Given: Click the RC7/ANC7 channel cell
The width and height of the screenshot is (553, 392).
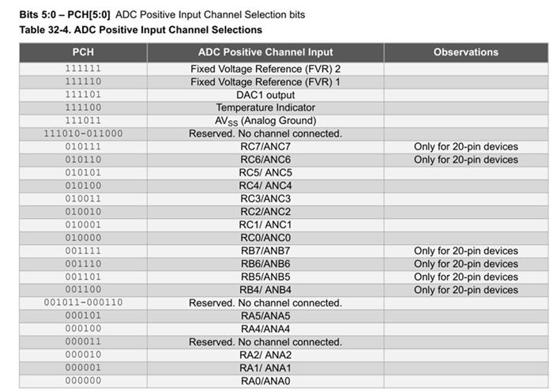Looking at the screenshot, I should pyautogui.click(x=265, y=147).
